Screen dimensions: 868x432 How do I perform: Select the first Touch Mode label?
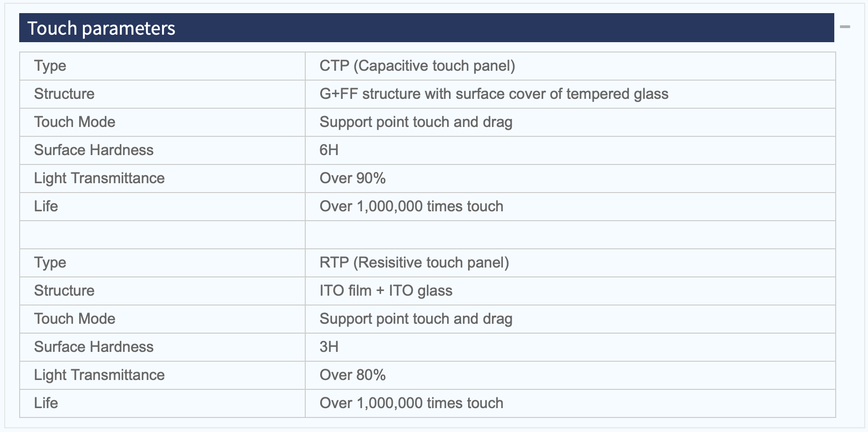tap(74, 122)
